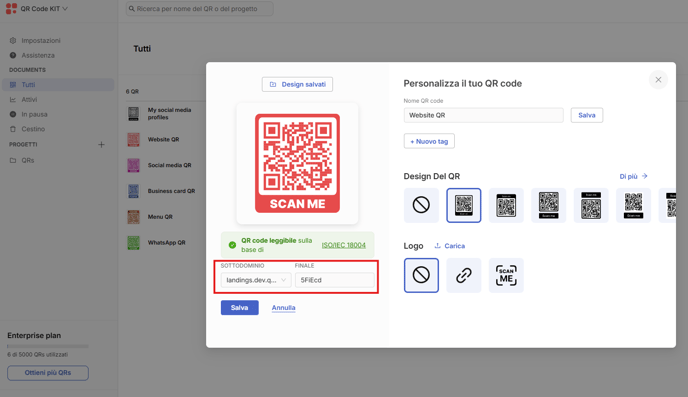This screenshot has width=688, height=397.
Task: Show In pausa QR codes
Action: point(34,114)
